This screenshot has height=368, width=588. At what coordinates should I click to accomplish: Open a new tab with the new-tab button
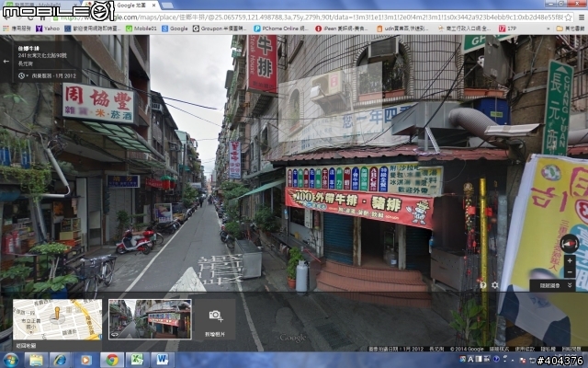(x=167, y=6)
